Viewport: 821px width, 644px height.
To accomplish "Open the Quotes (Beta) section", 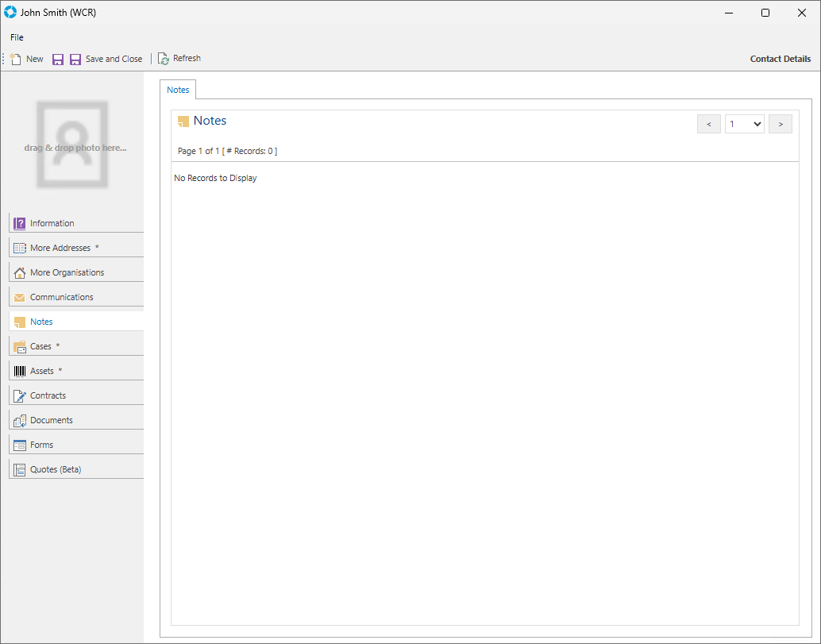I will 55,469.
